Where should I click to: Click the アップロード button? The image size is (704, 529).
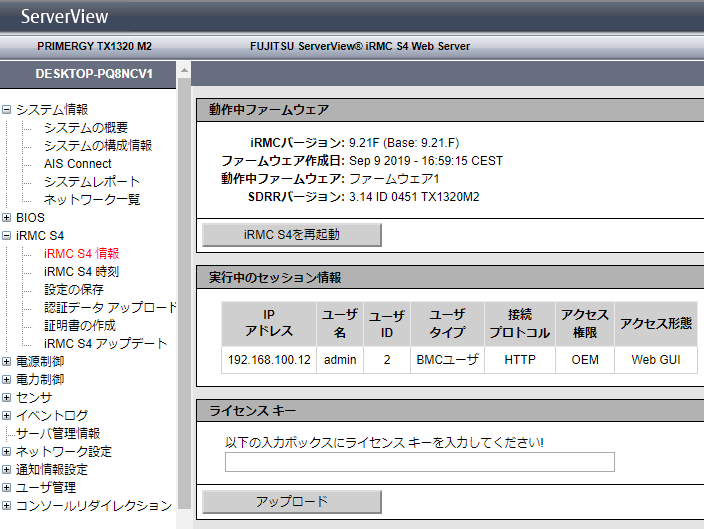click(x=292, y=502)
